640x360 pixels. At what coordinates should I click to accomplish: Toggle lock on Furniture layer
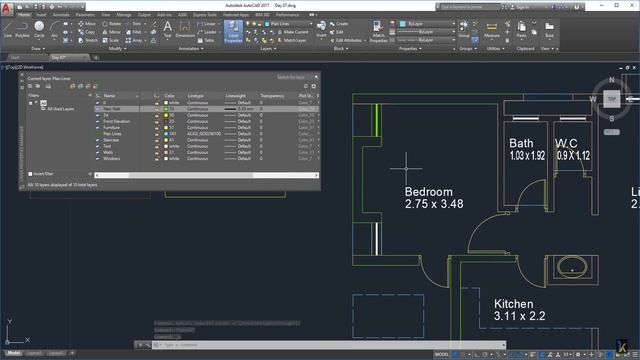point(157,127)
